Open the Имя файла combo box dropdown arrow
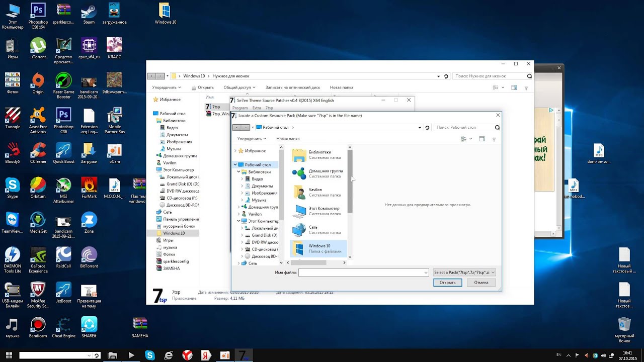The image size is (644, 362). coord(425,273)
